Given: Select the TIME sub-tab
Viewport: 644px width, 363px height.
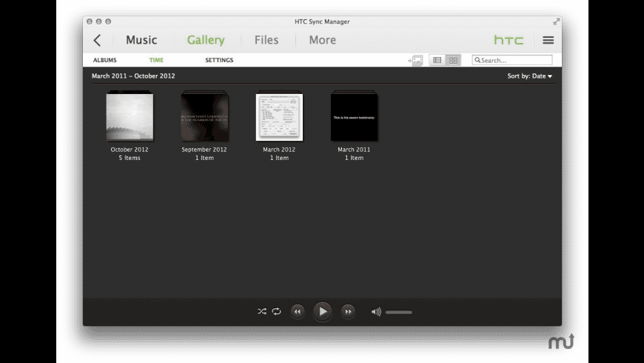Looking at the screenshot, I should click(x=156, y=60).
